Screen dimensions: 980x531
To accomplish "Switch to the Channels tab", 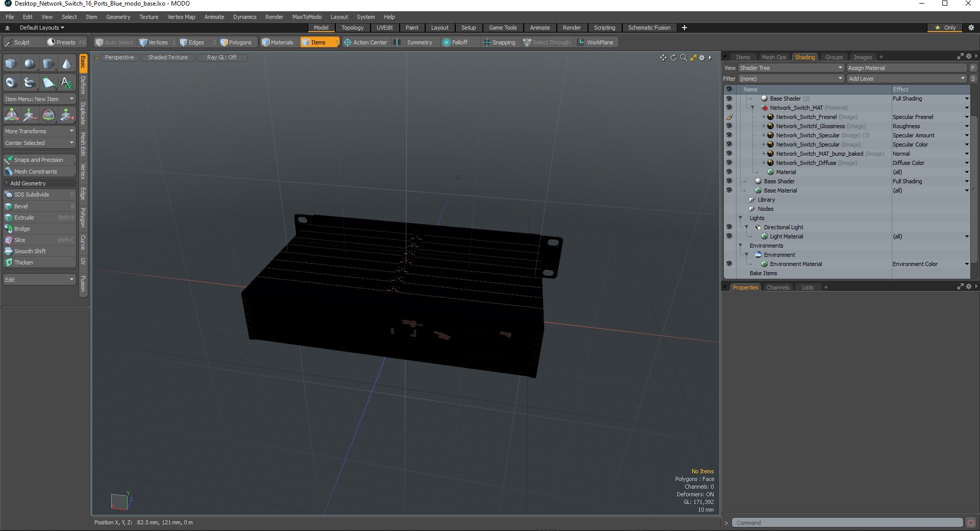I will click(778, 287).
